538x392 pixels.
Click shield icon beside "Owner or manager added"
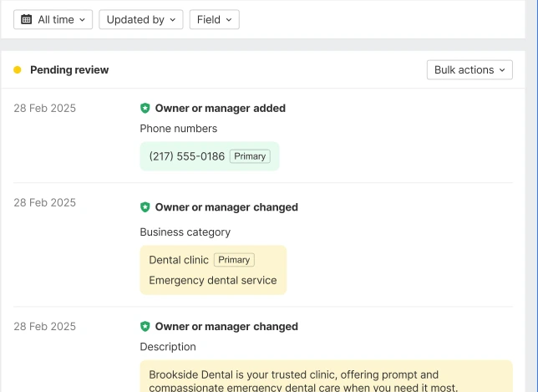click(x=145, y=108)
